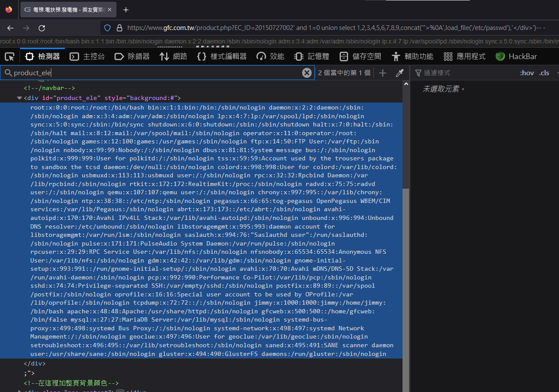Select the div id product_ele line

pyautogui.click(x=102, y=98)
